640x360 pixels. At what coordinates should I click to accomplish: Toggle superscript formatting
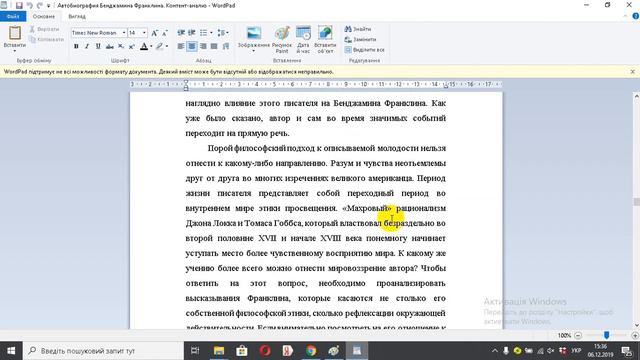[x=131, y=47]
